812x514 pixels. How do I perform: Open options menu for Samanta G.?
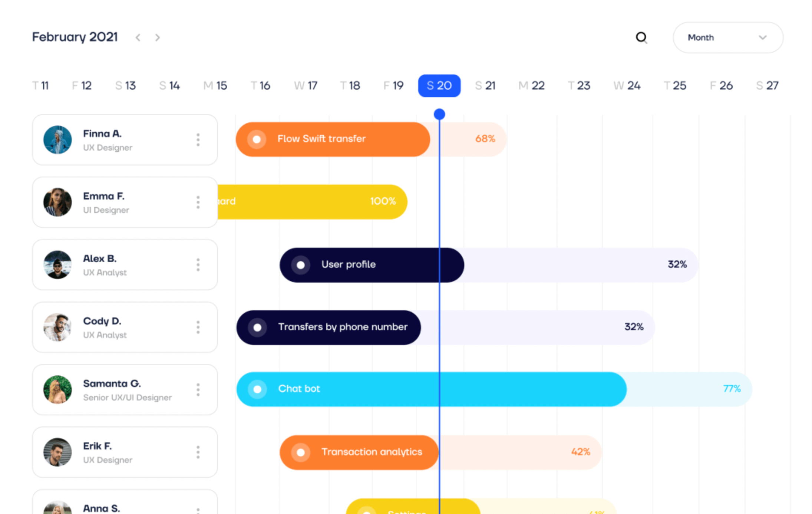tap(198, 390)
